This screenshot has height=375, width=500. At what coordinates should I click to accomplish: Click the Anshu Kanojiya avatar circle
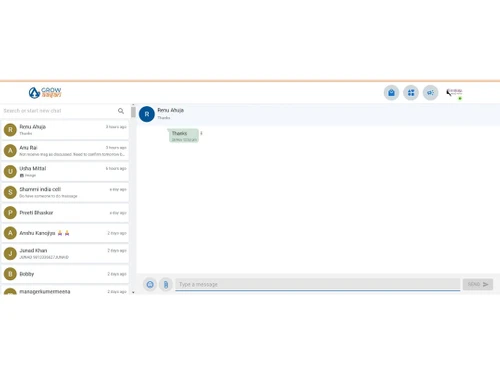(x=10, y=233)
